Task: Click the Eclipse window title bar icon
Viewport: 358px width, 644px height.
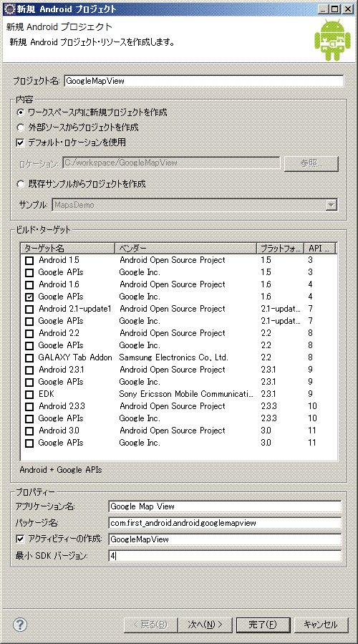Action: 9,9
